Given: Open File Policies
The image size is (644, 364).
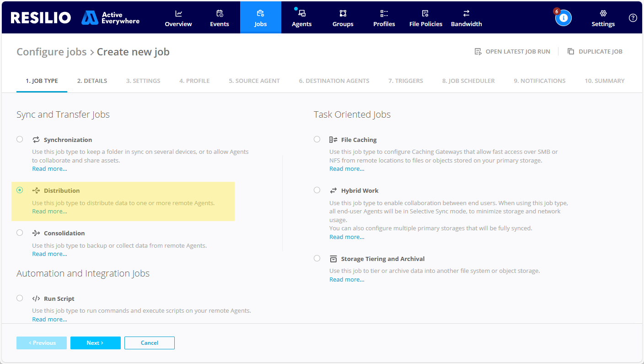Looking at the screenshot, I should [x=425, y=17].
